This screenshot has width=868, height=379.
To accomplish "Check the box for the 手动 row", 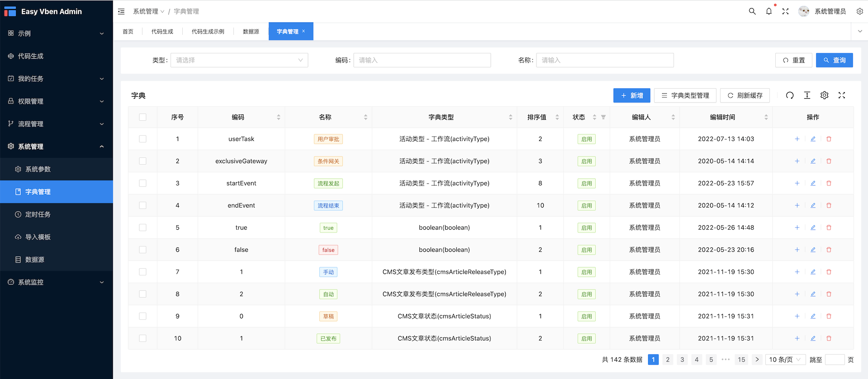I will pyautogui.click(x=143, y=272).
